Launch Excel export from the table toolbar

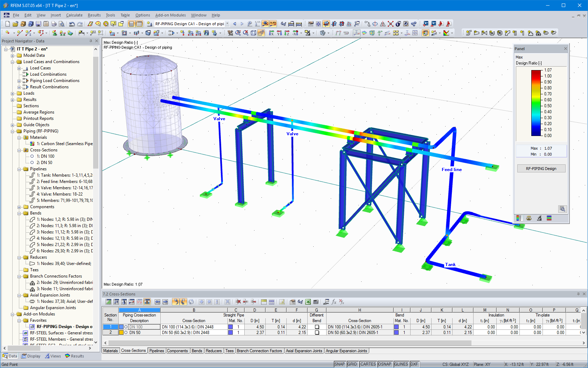308,301
